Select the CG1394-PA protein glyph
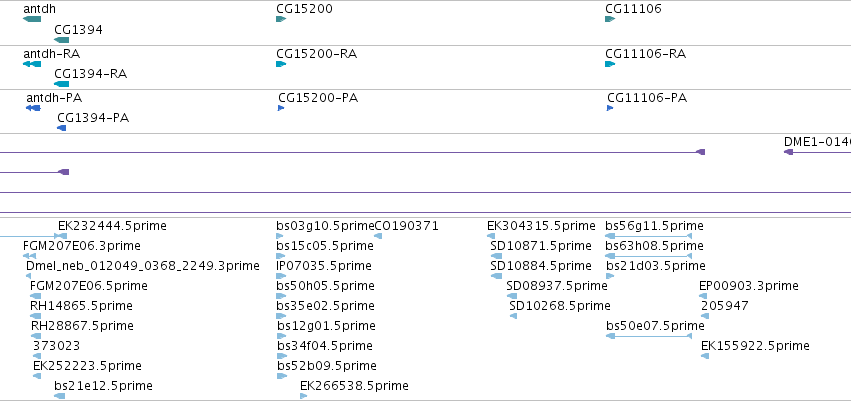 [61, 128]
